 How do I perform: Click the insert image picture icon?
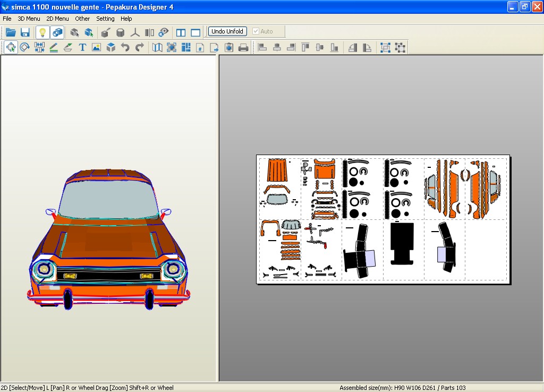[96, 47]
